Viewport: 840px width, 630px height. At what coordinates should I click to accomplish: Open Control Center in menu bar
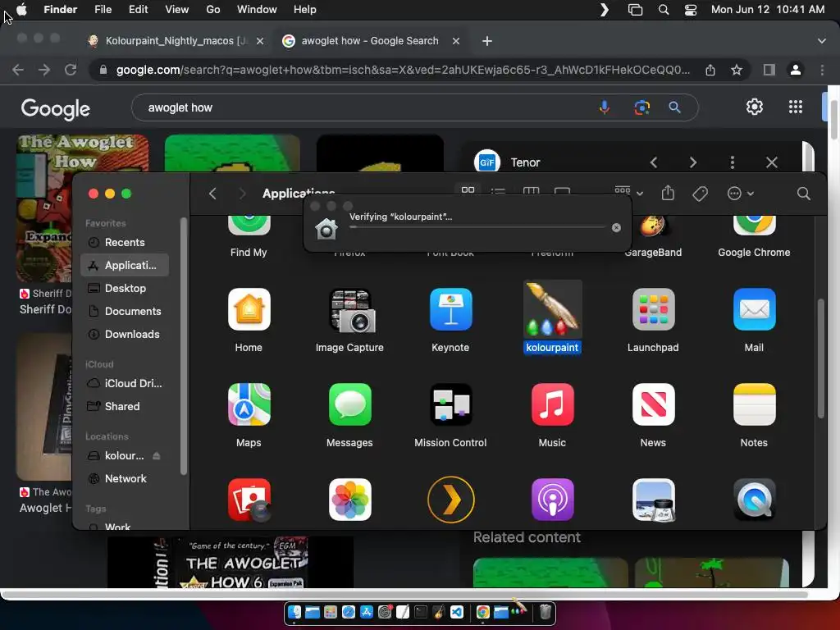click(691, 9)
